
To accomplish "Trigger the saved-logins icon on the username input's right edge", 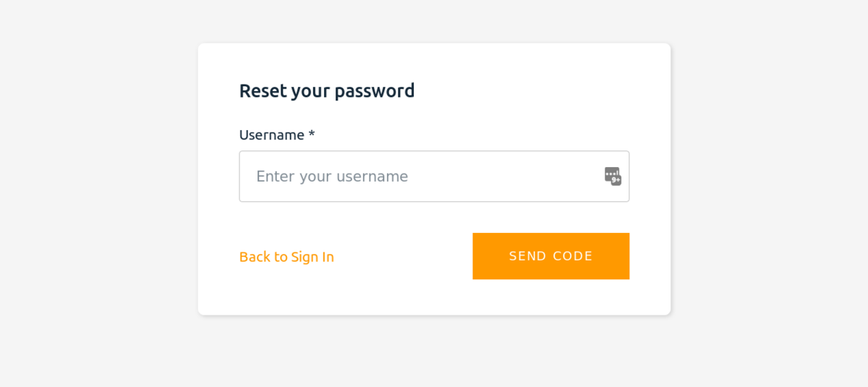I will [613, 176].
